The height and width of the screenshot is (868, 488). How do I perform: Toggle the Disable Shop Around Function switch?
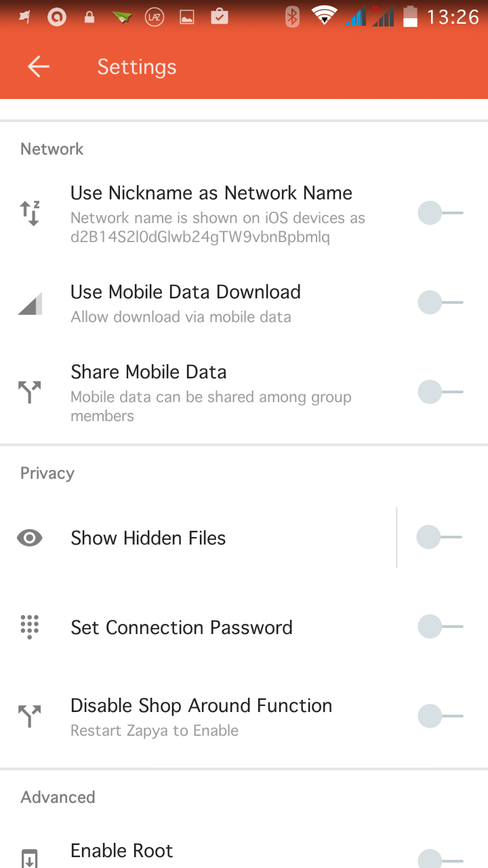[x=440, y=716]
